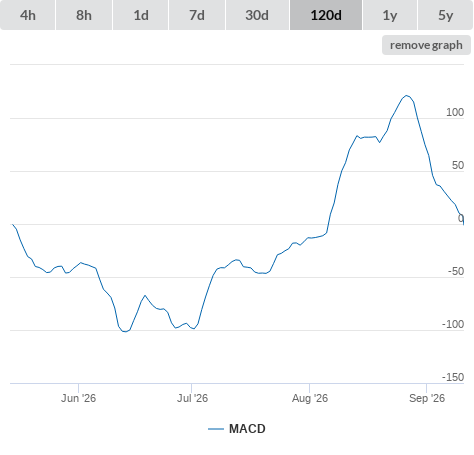This screenshot has height=455, width=474.
Task: Toggle the MACD series via legend label
Action: click(247, 429)
